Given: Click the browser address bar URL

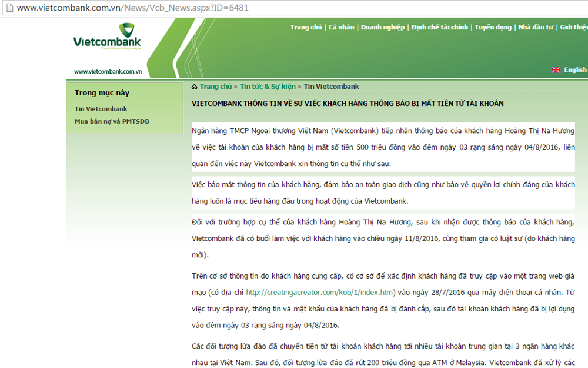Looking at the screenshot, I should tap(133, 8).
